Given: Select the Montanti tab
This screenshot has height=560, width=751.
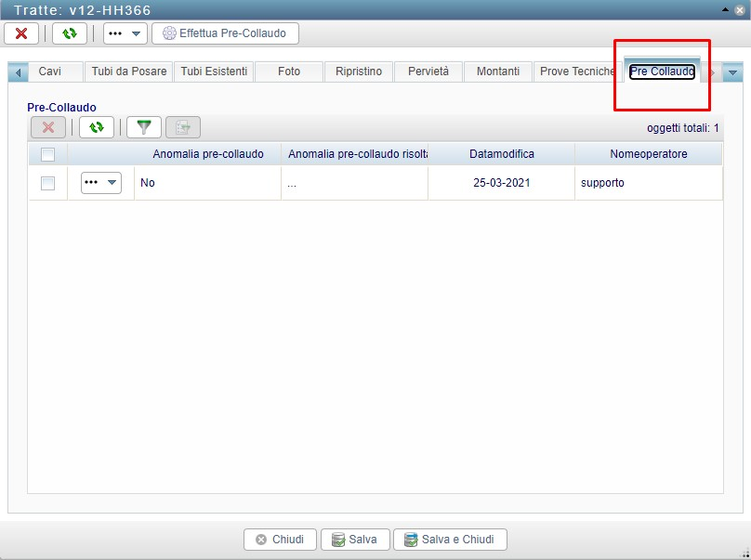Looking at the screenshot, I should click(497, 72).
